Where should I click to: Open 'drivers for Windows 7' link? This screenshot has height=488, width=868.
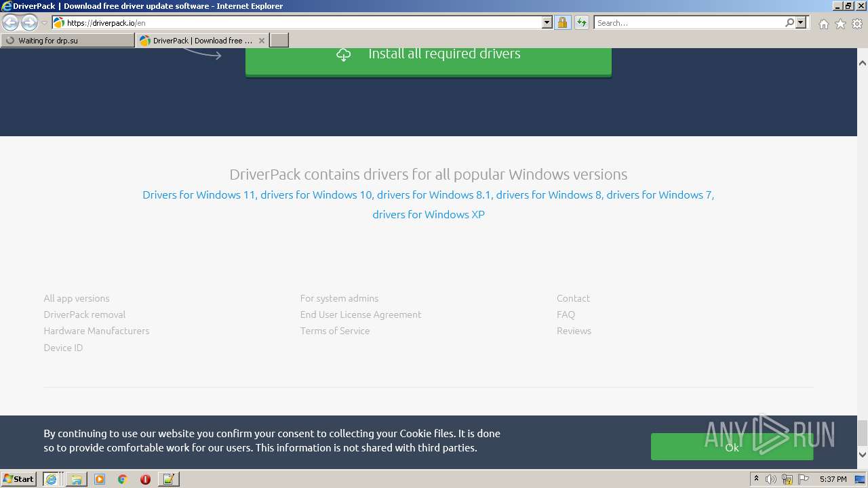pyautogui.click(x=659, y=195)
